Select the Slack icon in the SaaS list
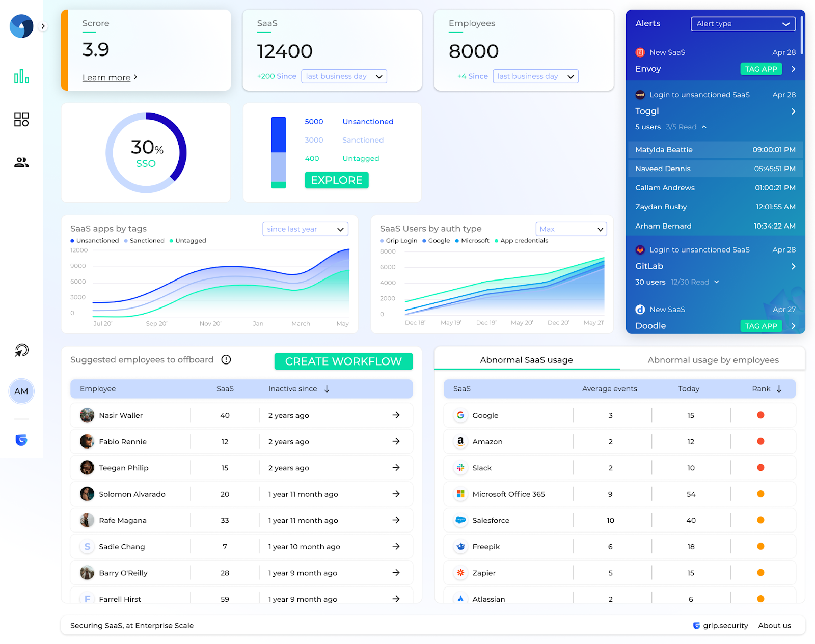This screenshot has height=644, width=815. click(460, 467)
